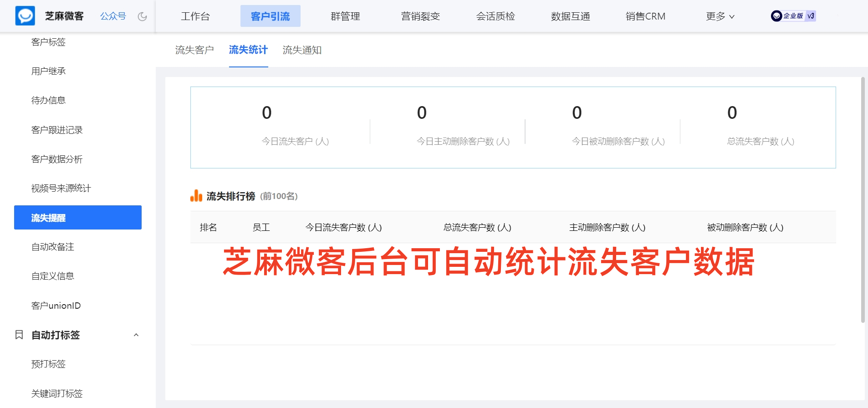Open 客户unionID in sidebar
This screenshot has width=868, height=408.
pos(56,306)
